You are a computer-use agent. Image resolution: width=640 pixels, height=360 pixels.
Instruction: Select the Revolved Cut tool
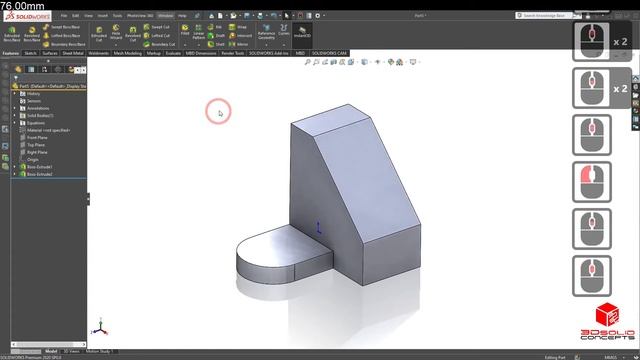coord(133,34)
